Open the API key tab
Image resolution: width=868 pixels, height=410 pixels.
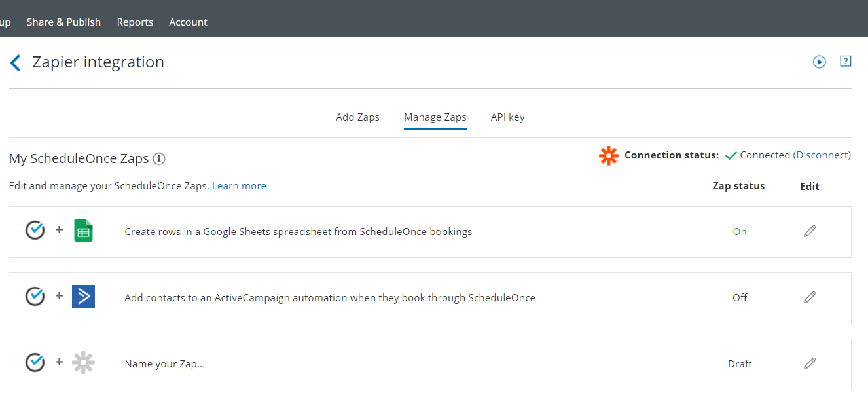(507, 117)
